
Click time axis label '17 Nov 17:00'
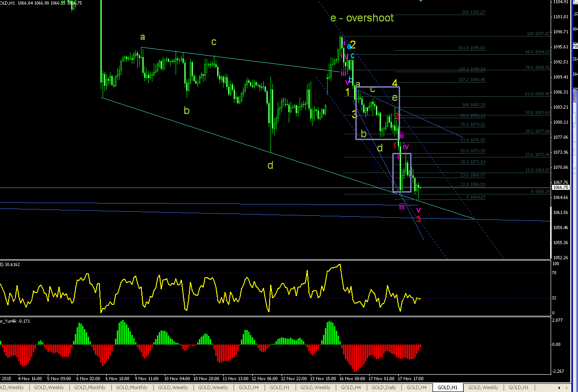tap(411, 378)
